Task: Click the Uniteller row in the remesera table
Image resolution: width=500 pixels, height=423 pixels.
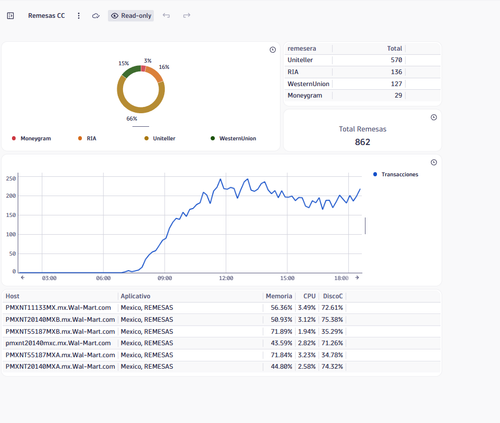Action: [x=362, y=60]
